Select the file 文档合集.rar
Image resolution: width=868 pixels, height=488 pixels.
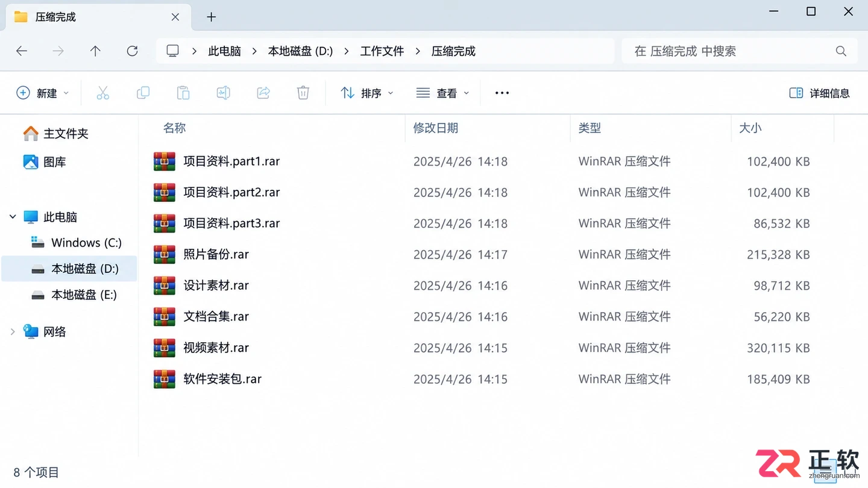click(x=216, y=316)
